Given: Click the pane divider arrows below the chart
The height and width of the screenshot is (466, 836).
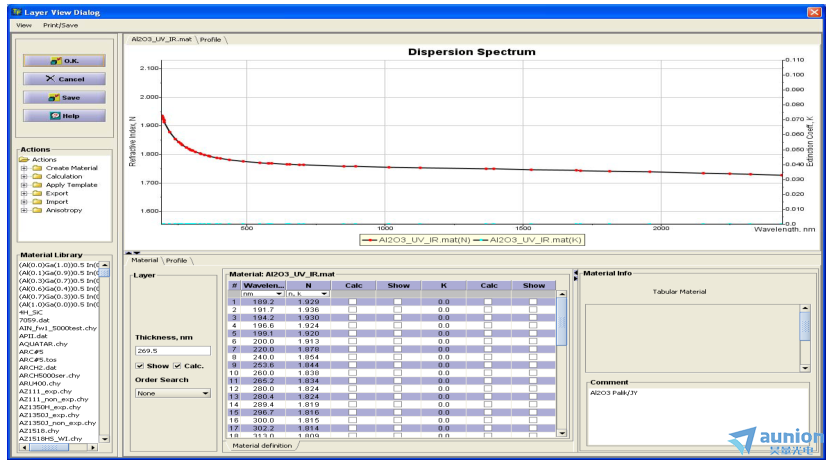Looking at the screenshot, I should coord(133,252).
